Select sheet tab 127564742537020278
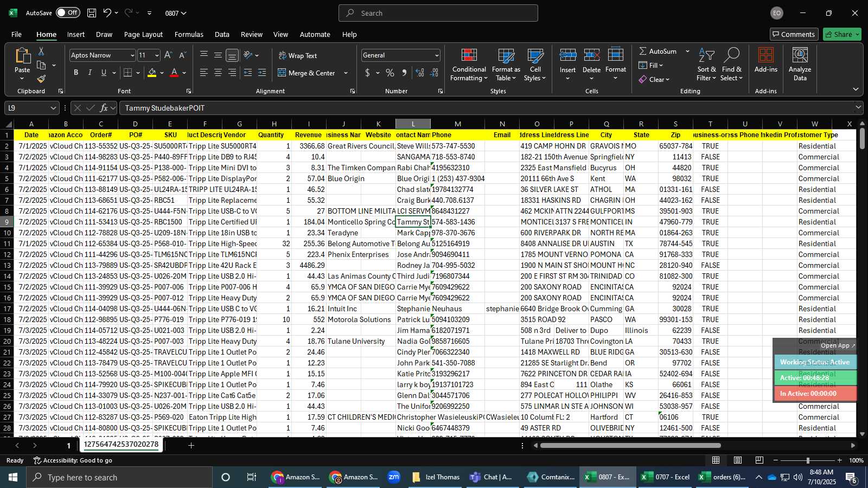 [x=121, y=445]
